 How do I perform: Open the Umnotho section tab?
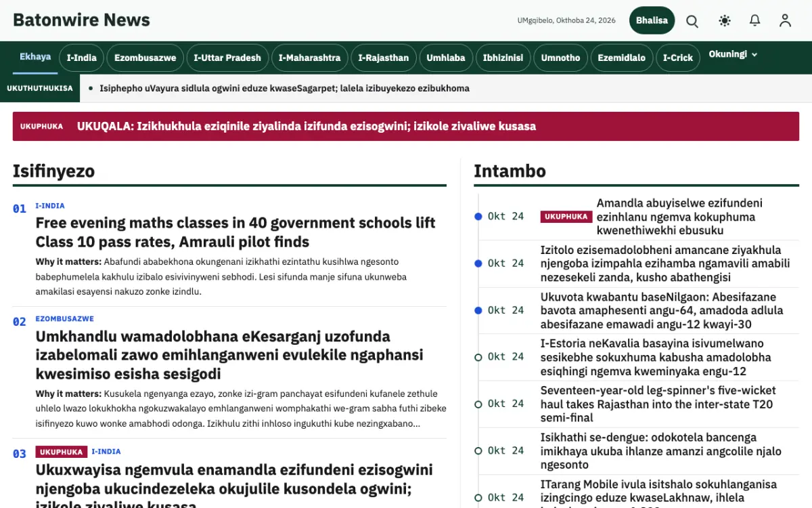point(560,58)
